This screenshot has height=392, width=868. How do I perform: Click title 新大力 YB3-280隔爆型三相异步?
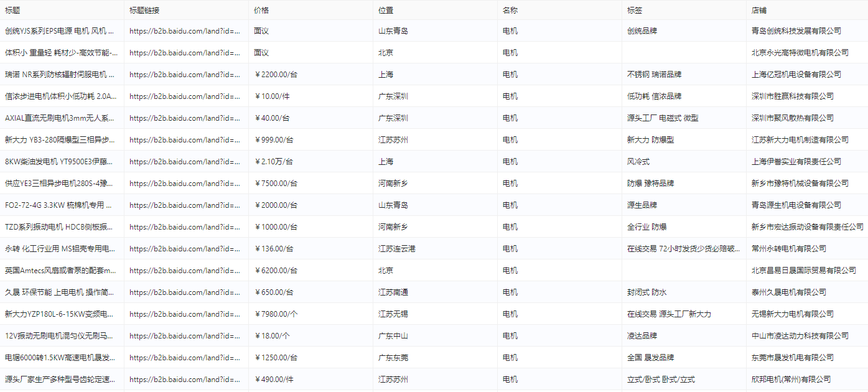pyautogui.click(x=60, y=140)
